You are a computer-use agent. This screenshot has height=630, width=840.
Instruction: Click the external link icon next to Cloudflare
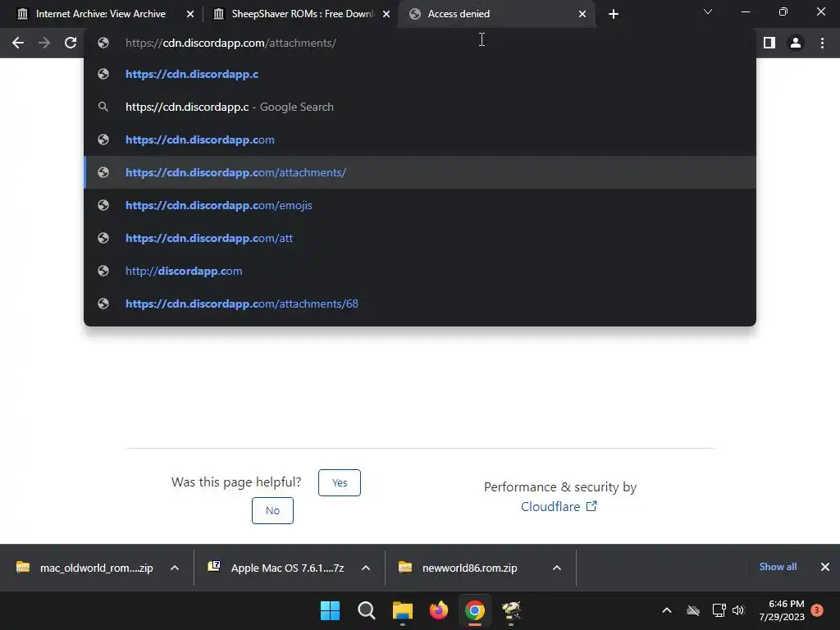pyautogui.click(x=591, y=506)
